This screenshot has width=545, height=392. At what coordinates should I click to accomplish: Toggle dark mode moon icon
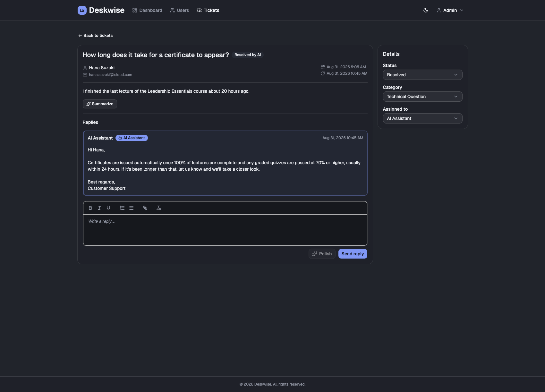point(426,10)
